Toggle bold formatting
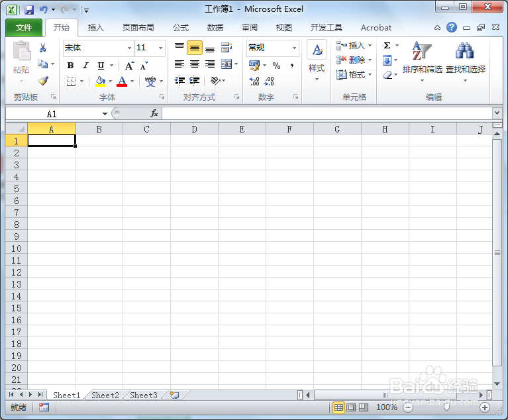The height and width of the screenshot is (420, 508). click(70, 66)
